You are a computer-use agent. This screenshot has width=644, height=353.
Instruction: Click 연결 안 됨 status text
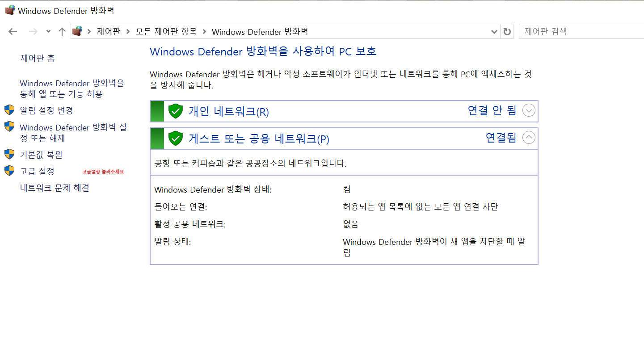[492, 110]
